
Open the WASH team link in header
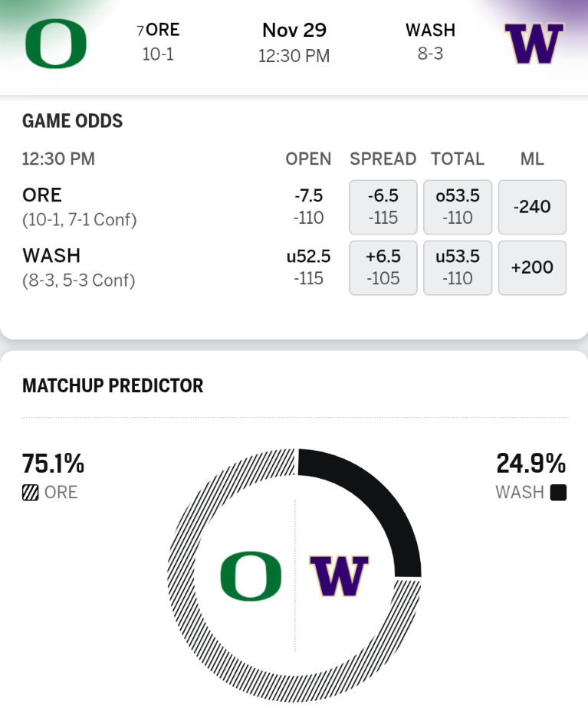430,31
